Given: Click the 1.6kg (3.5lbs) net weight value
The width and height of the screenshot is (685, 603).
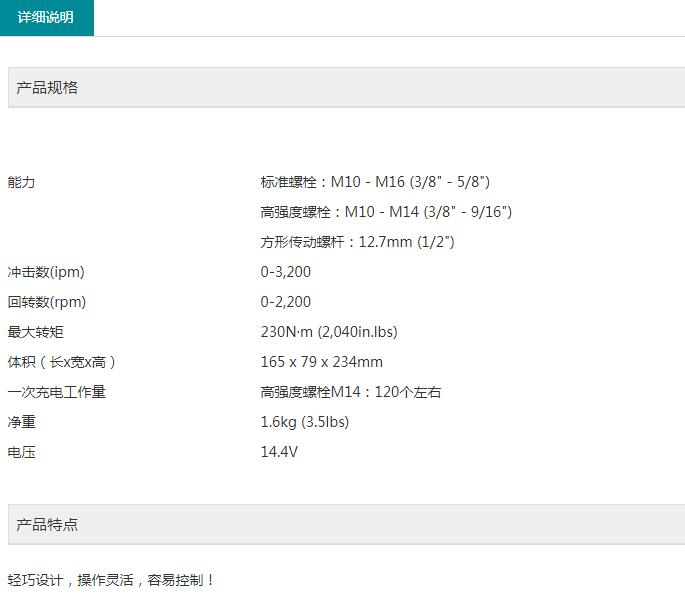Looking at the screenshot, I should click(304, 422).
